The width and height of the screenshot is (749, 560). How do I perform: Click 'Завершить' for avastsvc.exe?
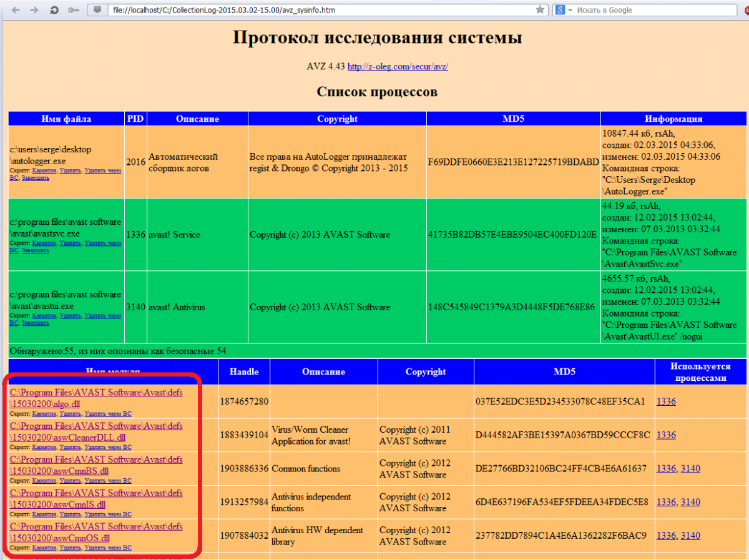(x=36, y=250)
